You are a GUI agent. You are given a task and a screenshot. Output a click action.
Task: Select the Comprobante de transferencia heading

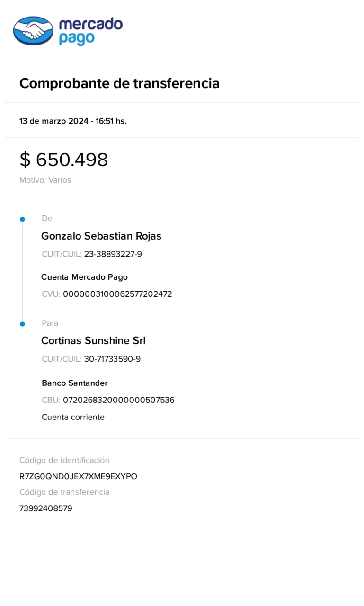pyautogui.click(x=119, y=83)
